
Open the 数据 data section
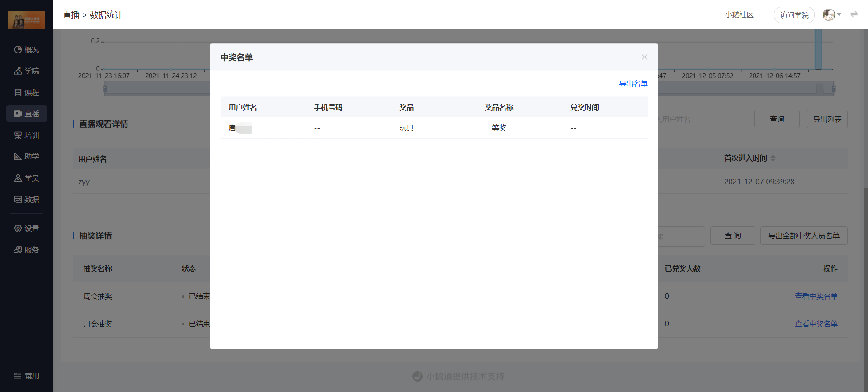point(27,199)
